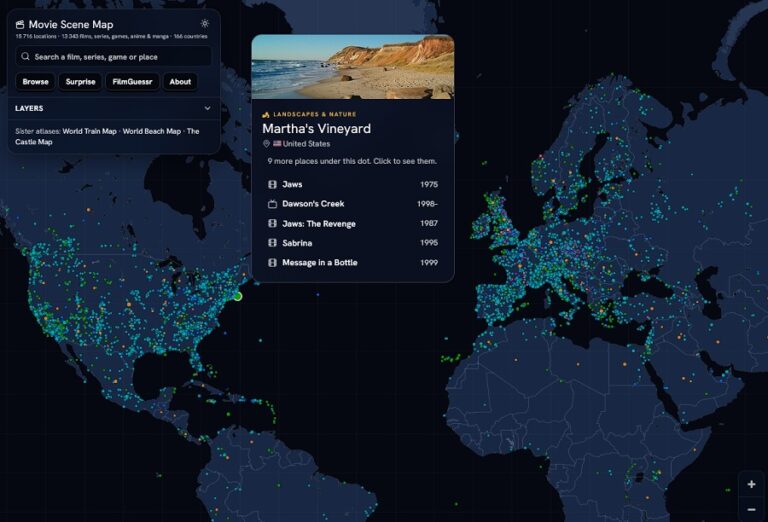
Task: Click the film icon next to Message in a Bottle
Action: (272, 262)
